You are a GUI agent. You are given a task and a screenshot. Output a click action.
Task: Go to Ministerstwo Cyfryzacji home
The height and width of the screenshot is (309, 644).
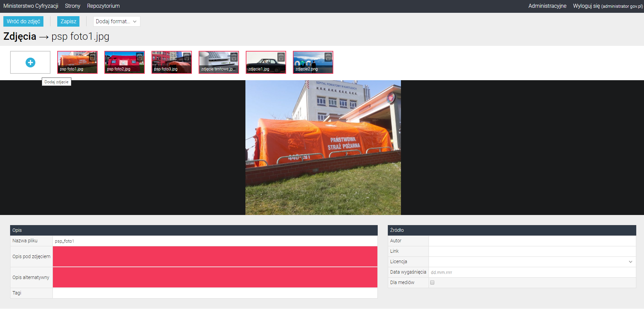[x=31, y=6]
